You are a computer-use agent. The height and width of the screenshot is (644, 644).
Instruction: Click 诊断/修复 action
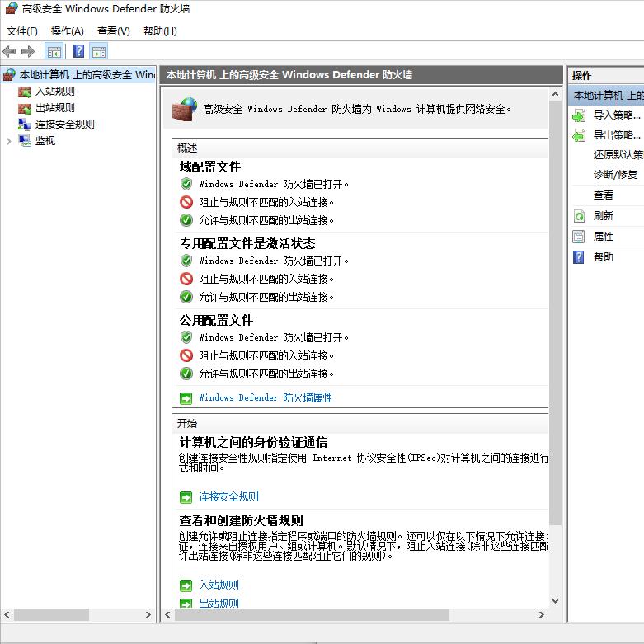[x=615, y=175]
